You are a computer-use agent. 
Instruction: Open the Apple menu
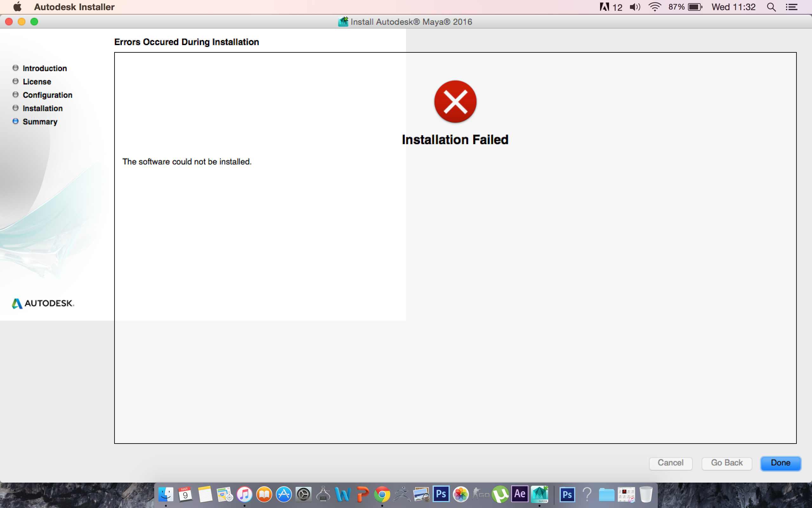tap(17, 7)
